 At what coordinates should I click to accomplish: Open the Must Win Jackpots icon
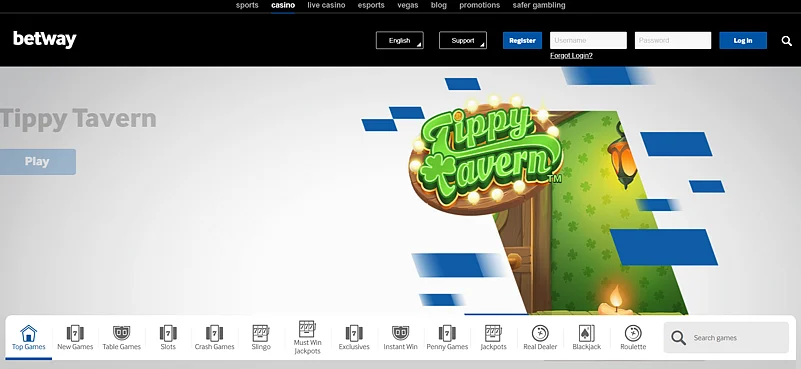pos(308,329)
